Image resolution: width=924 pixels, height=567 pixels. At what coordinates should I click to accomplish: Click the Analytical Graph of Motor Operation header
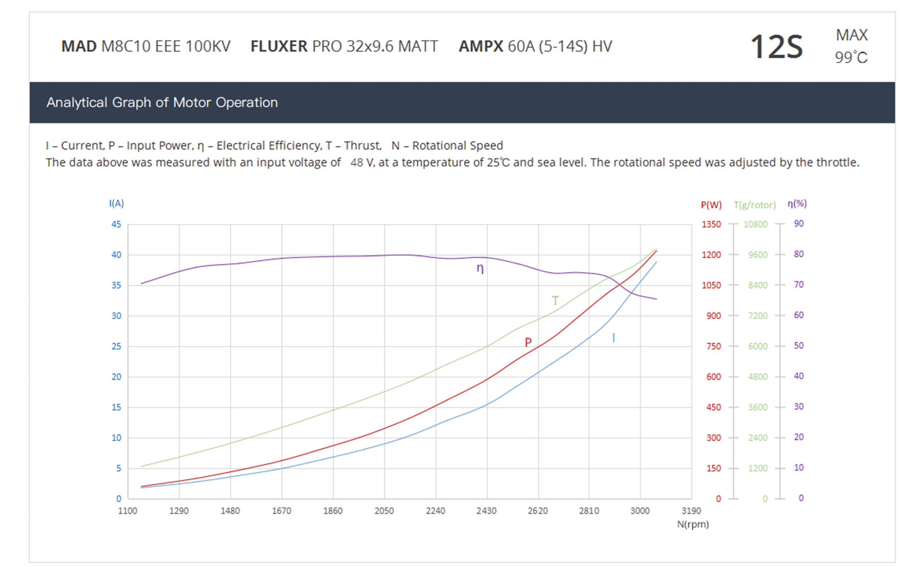tap(162, 102)
